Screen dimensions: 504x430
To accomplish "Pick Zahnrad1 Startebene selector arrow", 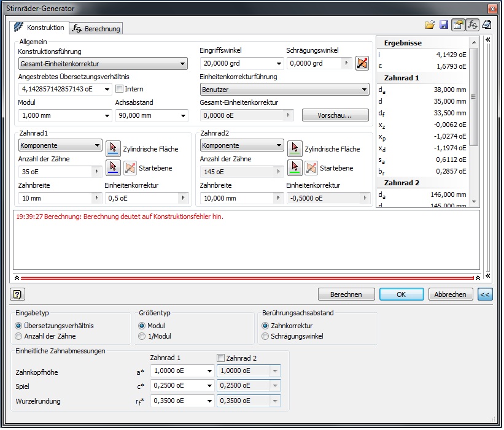I will [114, 168].
